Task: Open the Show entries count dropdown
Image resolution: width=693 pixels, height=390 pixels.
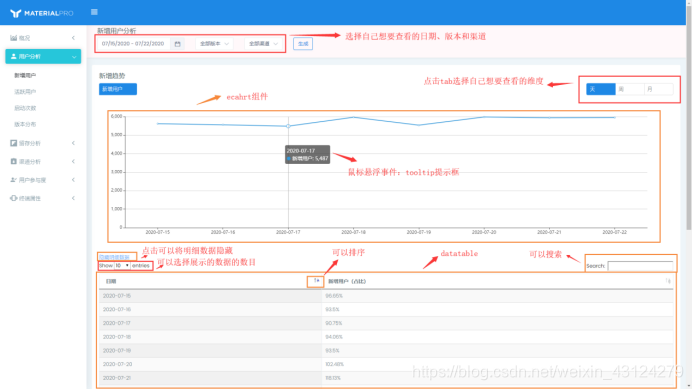Action: coord(122,266)
